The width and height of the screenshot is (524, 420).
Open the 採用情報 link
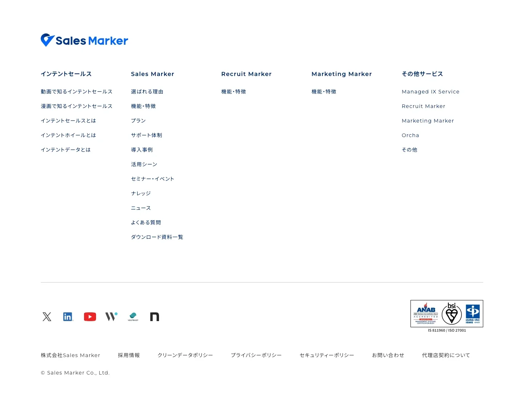point(129,355)
